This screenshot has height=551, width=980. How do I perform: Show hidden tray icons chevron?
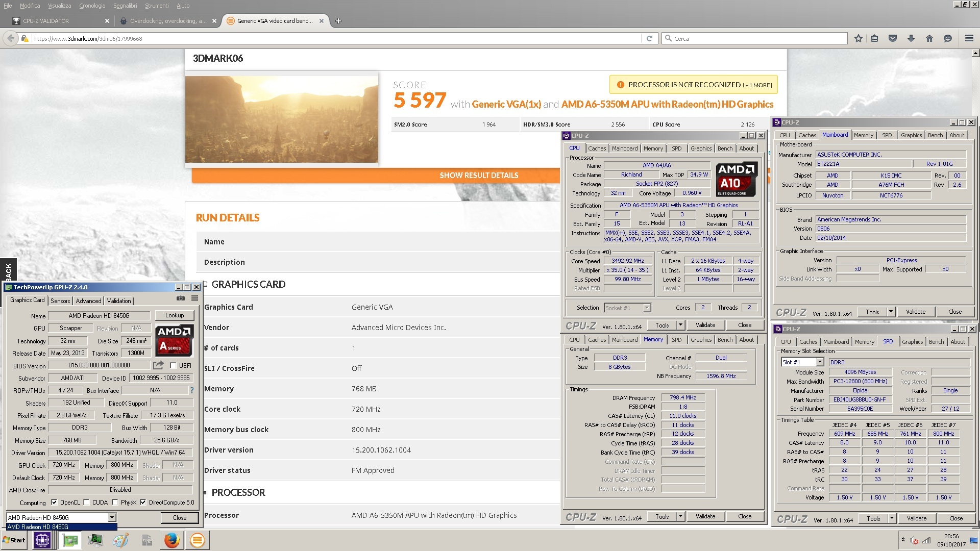click(x=903, y=540)
